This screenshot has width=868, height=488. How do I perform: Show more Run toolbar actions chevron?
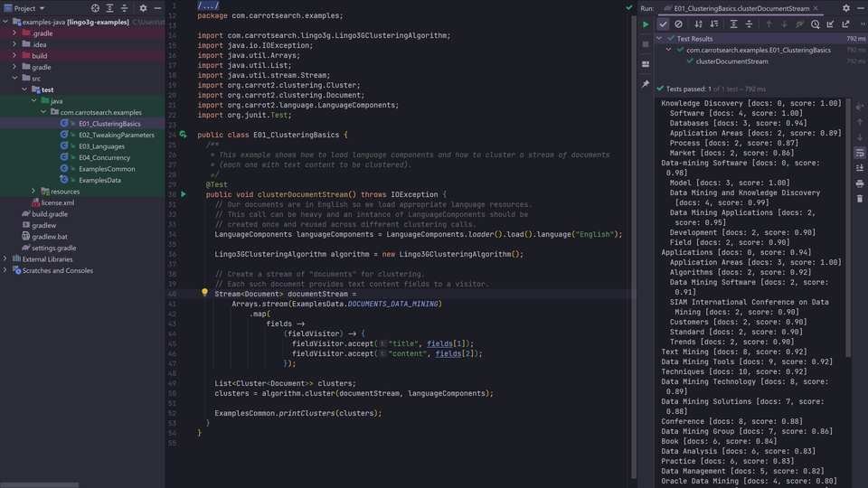862,24
